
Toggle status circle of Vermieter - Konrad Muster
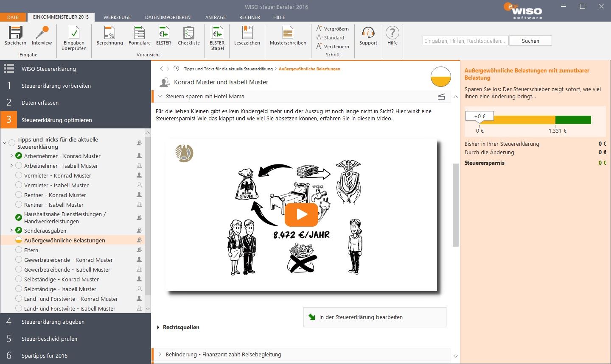point(19,175)
